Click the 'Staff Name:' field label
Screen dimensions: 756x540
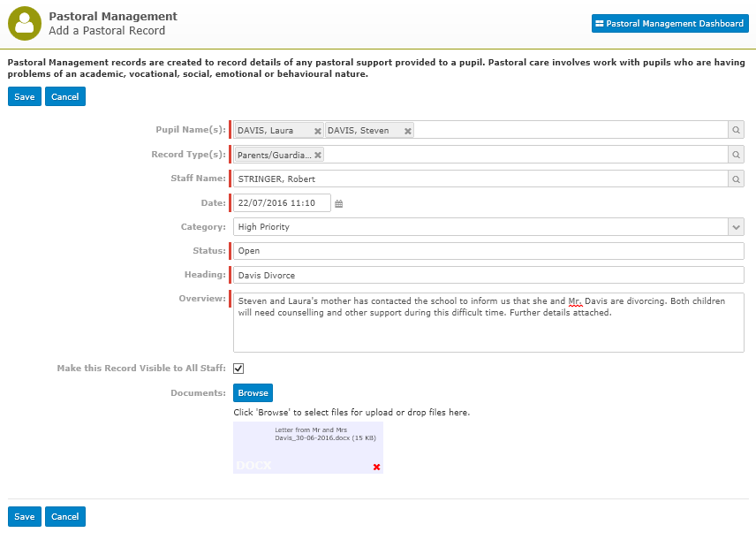(198, 179)
